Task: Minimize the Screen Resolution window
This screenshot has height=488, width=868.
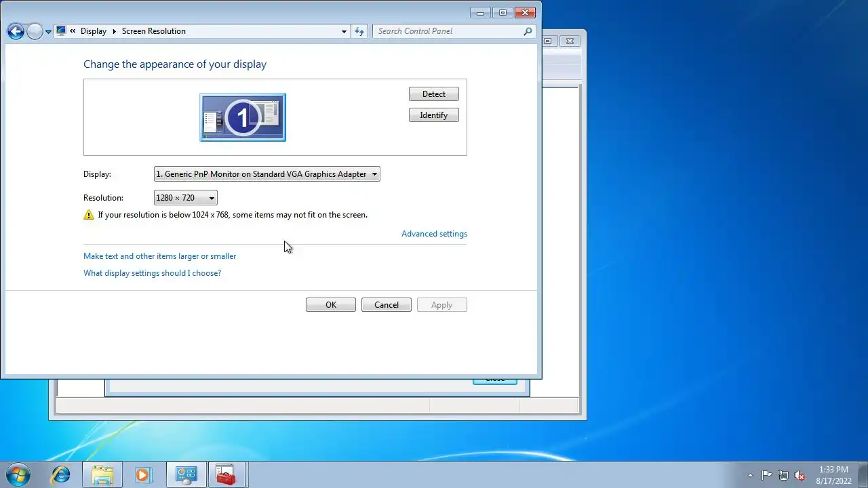Action: tap(481, 12)
